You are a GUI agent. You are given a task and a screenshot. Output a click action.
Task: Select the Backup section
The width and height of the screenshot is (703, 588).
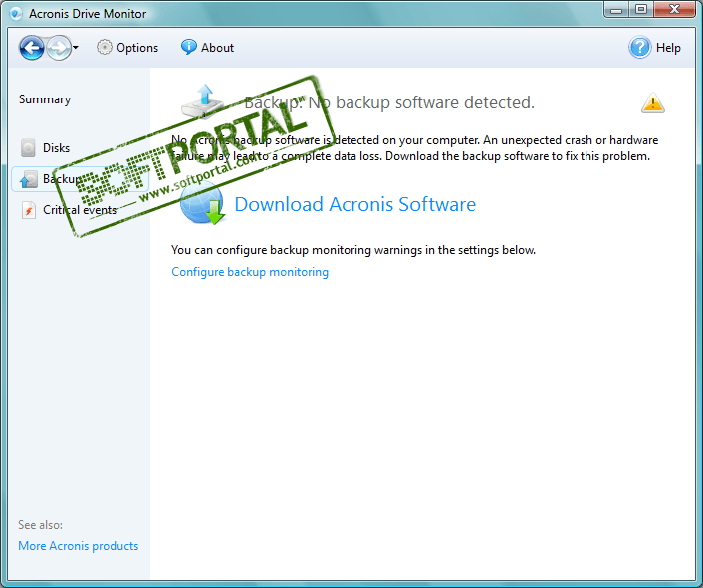[81, 179]
